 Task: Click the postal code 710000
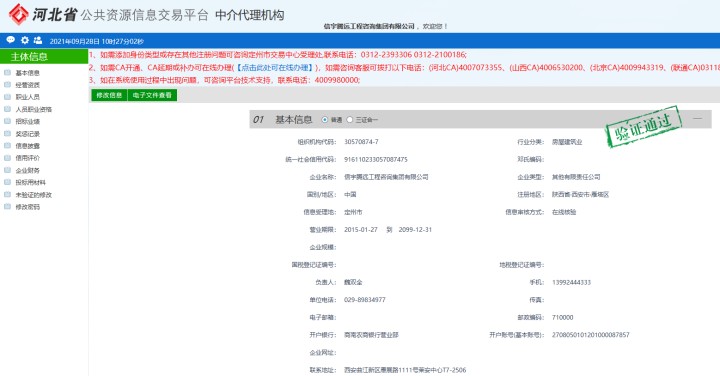pyautogui.click(x=562, y=317)
